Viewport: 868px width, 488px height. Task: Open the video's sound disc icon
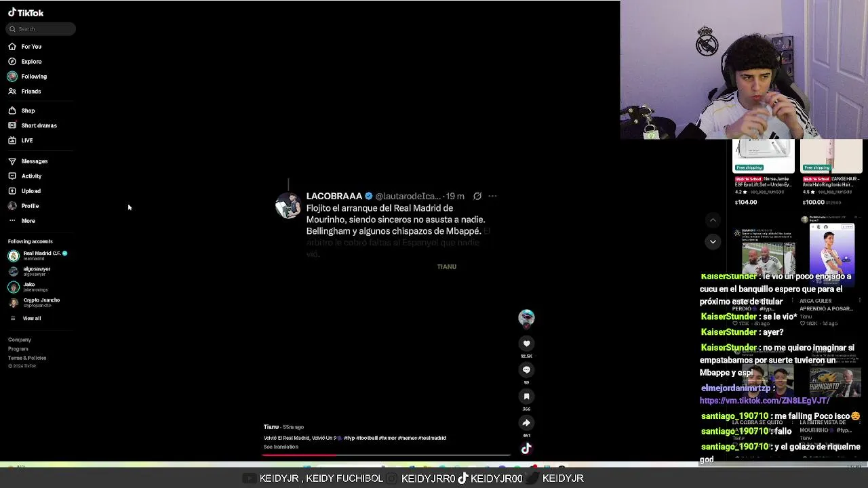[x=526, y=449]
